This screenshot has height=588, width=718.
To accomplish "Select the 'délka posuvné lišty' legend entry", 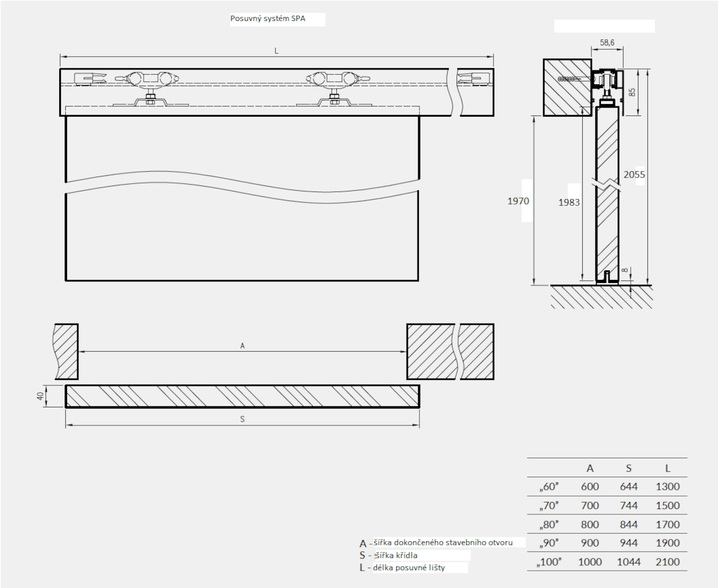I will [x=413, y=567].
